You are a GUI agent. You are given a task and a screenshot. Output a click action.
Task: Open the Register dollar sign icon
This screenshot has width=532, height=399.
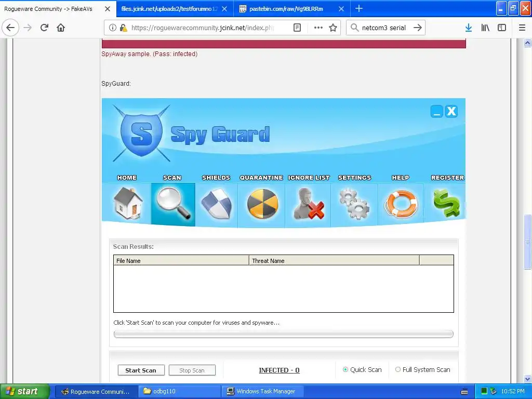tap(446, 203)
